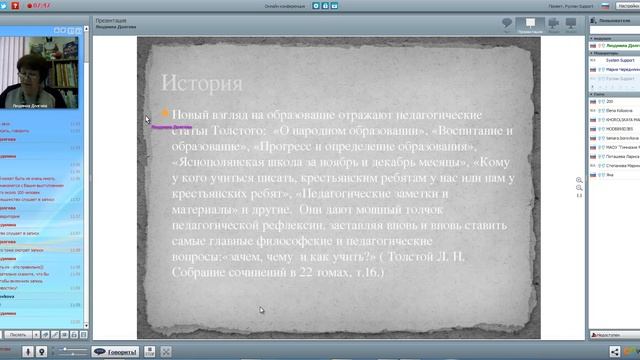
Task: Click the chat scrollbar down arrow
Action: 86,325
